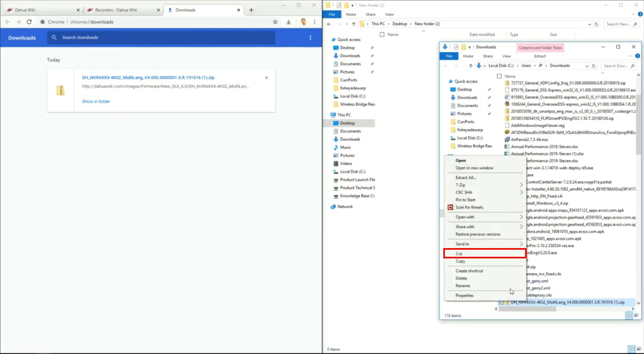Click the zip file icon thumbnail
This screenshot has height=354, width=644.
pyautogui.click(x=60, y=90)
